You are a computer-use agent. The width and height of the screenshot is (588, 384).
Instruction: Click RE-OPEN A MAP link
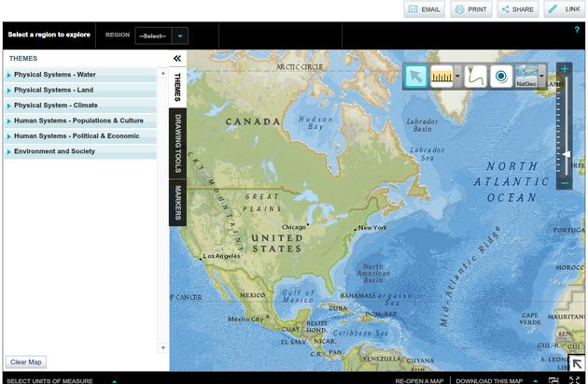coord(419,381)
